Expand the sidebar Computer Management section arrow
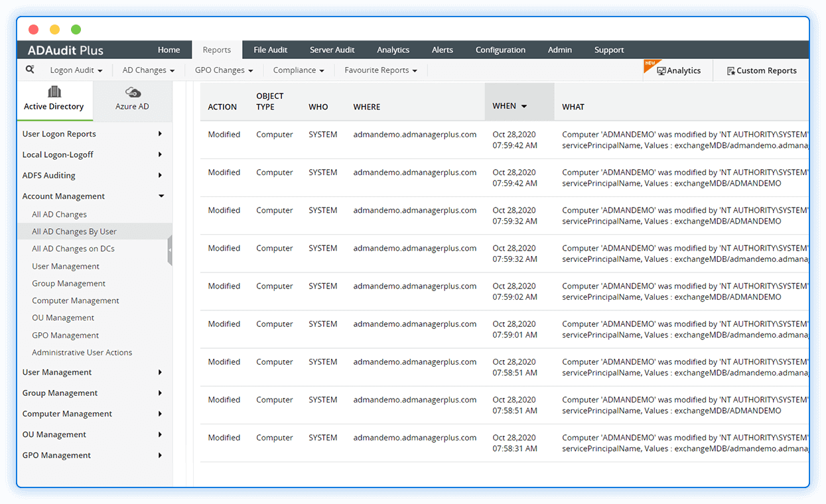 160,414
